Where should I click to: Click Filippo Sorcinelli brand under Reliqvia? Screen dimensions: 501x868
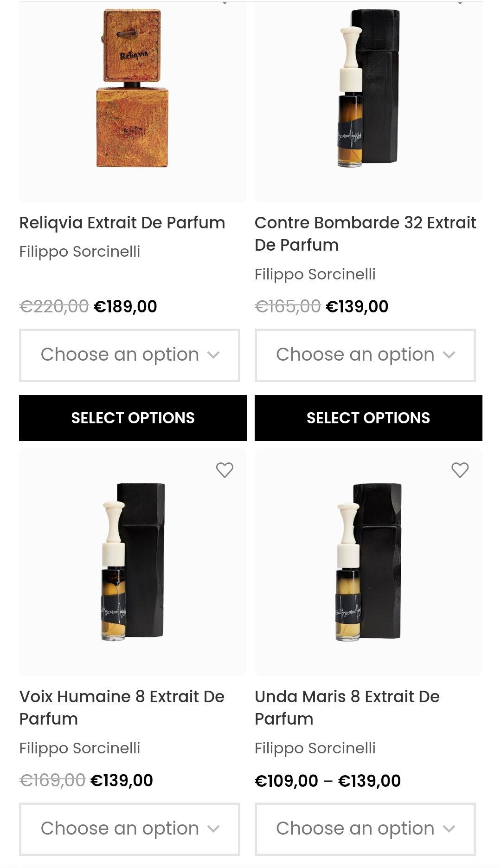(x=80, y=252)
